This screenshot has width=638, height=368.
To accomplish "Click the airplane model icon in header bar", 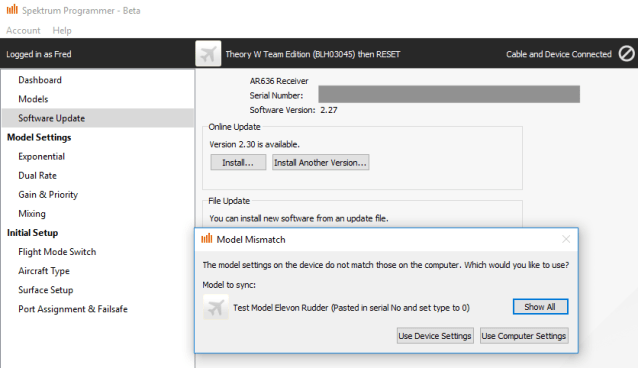I will [x=208, y=54].
